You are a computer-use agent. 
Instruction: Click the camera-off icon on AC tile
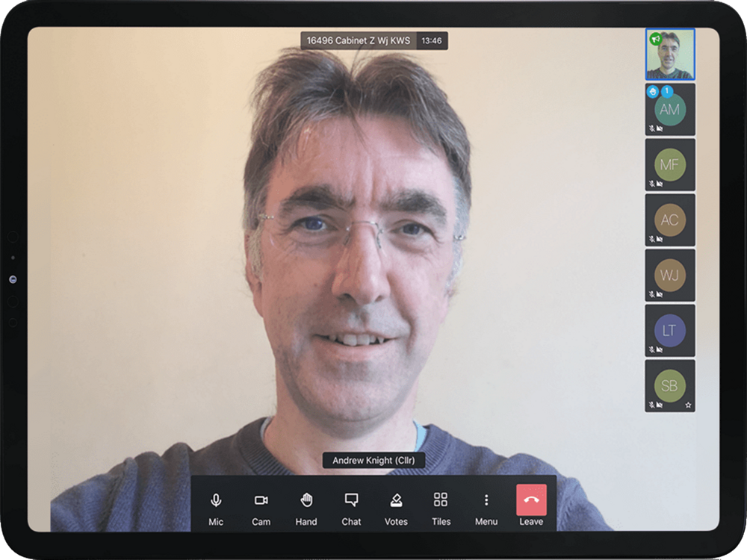(x=660, y=239)
